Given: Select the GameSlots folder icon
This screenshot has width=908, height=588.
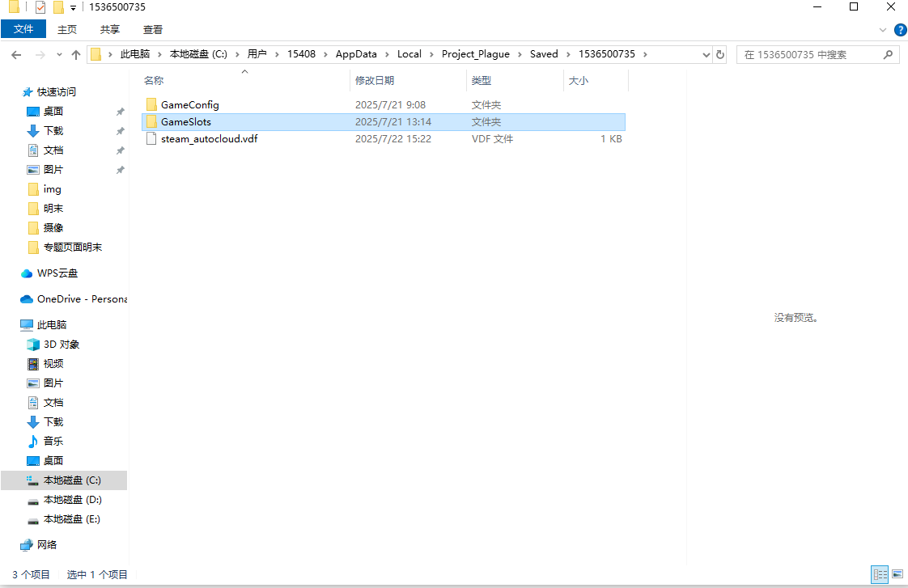Looking at the screenshot, I should (x=151, y=121).
